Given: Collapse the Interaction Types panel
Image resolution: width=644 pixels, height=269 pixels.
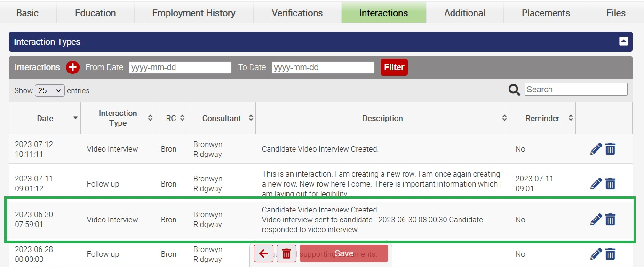Looking at the screenshot, I should (x=623, y=41).
